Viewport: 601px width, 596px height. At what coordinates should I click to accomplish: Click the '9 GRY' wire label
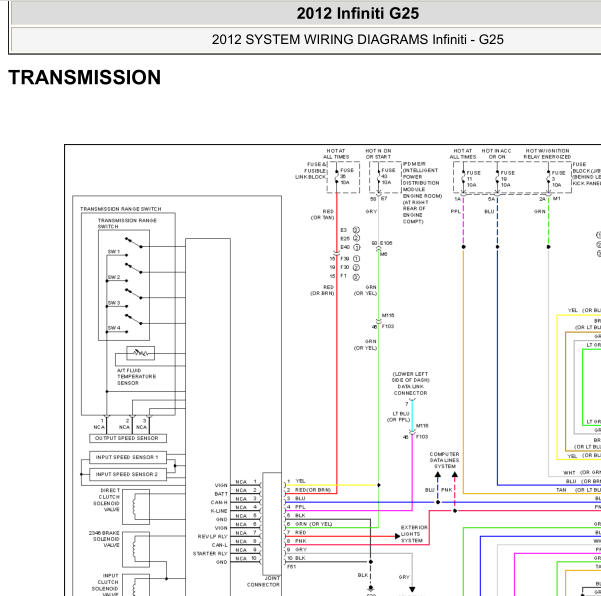297,550
